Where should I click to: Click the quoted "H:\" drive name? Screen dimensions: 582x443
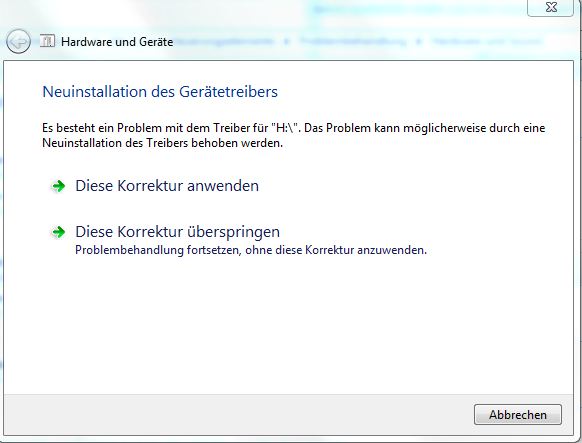285,128
